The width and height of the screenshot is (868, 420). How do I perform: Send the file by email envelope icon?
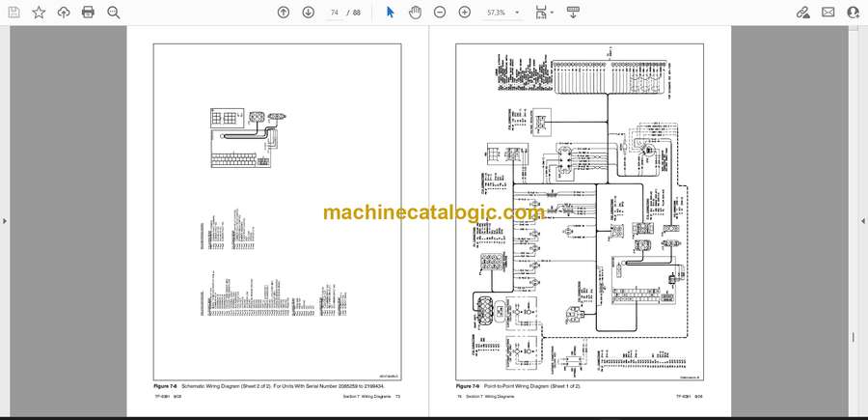pyautogui.click(x=828, y=13)
